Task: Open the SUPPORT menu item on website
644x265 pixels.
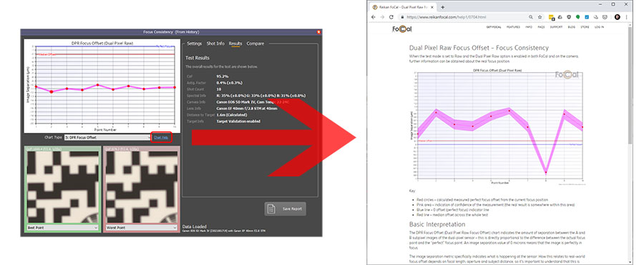Action: [x=556, y=27]
